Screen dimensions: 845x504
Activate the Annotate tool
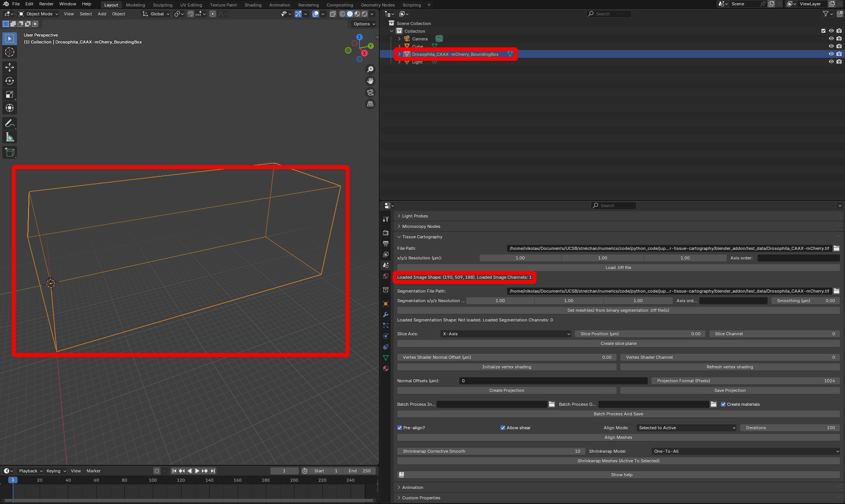click(10, 124)
